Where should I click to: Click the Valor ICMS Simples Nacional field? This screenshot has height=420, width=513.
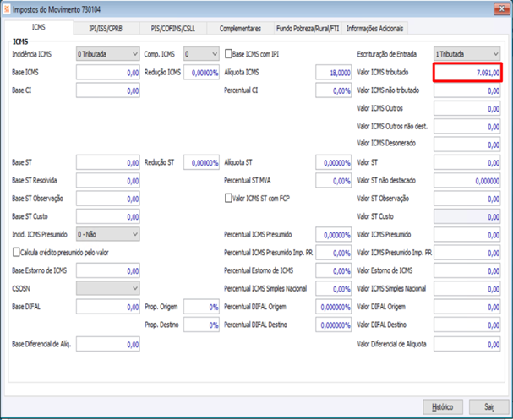(x=467, y=288)
